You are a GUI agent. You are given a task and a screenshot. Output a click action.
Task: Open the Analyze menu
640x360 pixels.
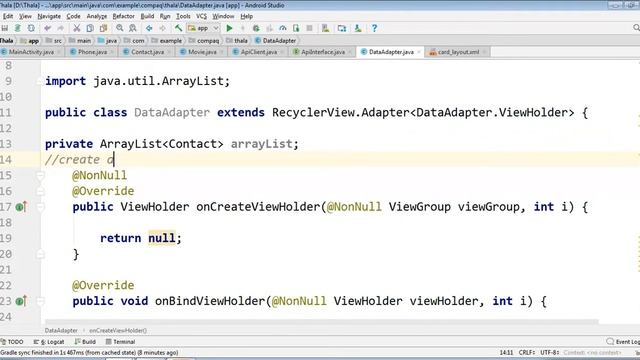(x=97, y=16)
